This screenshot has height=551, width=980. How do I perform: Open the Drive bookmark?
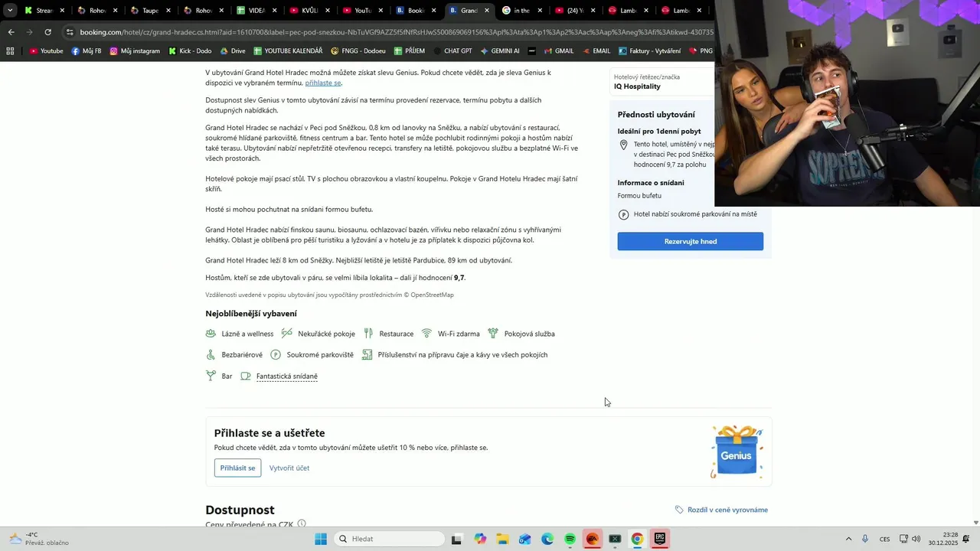(233, 51)
